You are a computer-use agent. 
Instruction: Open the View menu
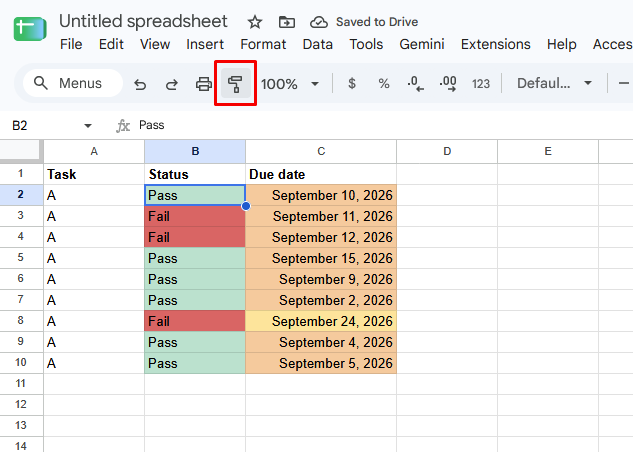(x=155, y=44)
